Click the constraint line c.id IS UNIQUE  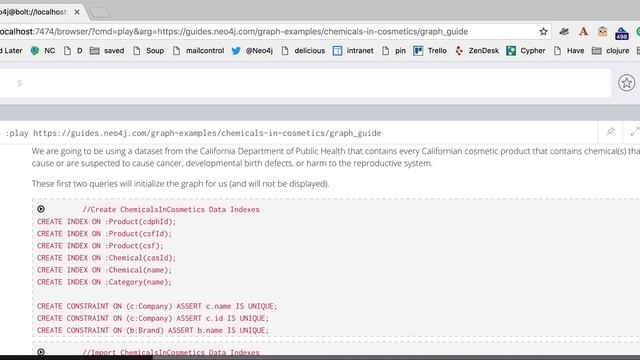153,318
